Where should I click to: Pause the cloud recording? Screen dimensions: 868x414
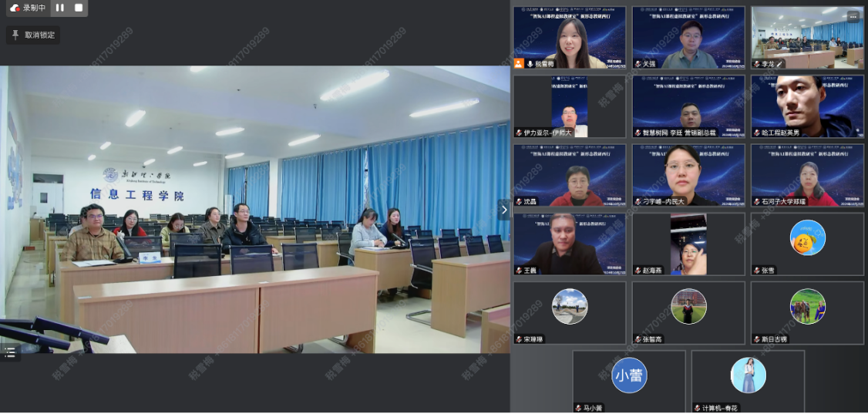pyautogui.click(x=60, y=8)
